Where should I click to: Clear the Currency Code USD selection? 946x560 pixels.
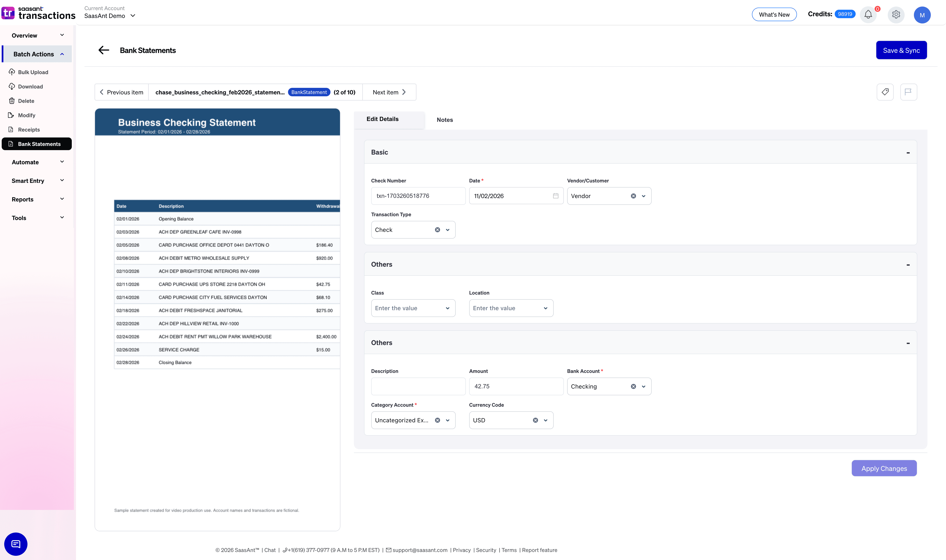535,420
